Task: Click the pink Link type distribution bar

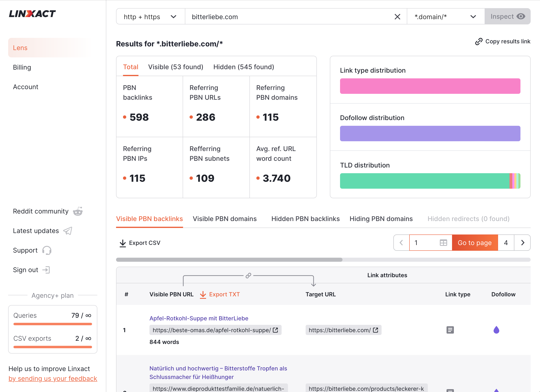Action: coord(430,86)
